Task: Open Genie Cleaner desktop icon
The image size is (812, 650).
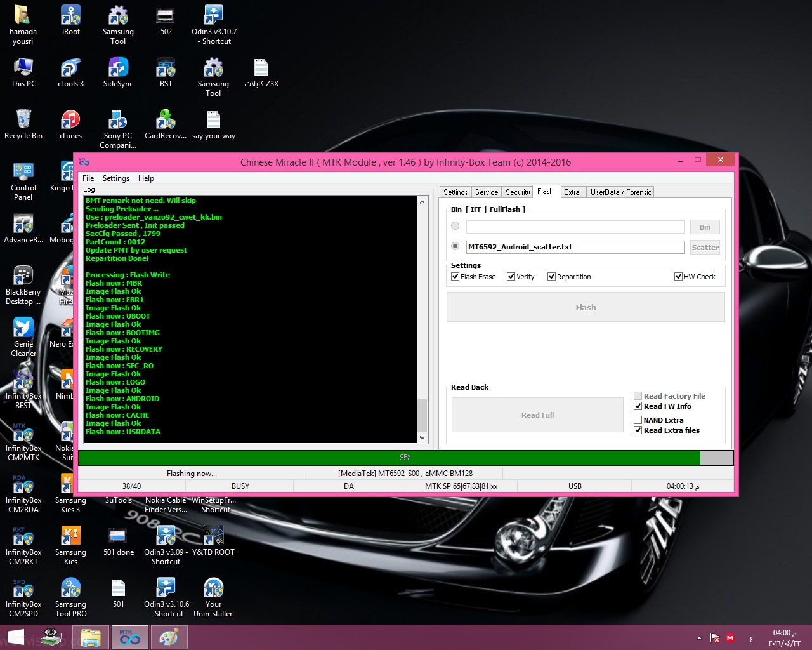Action: pos(23,337)
